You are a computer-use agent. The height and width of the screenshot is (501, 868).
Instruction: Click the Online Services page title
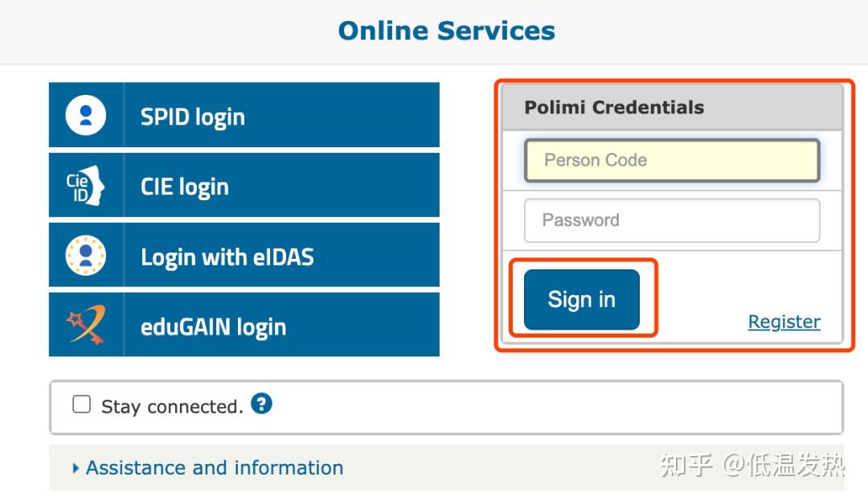pyautogui.click(x=446, y=31)
